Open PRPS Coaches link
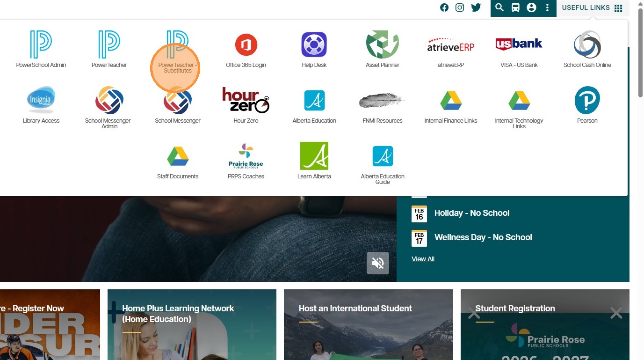Image resolution: width=644 pixels, height=360 pixels. tap(246, 161)
